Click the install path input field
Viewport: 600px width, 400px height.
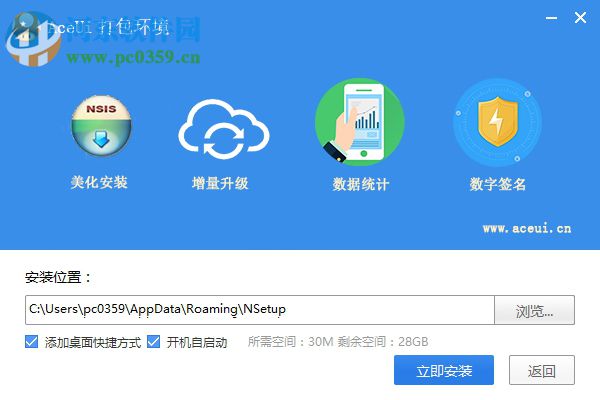260,310
